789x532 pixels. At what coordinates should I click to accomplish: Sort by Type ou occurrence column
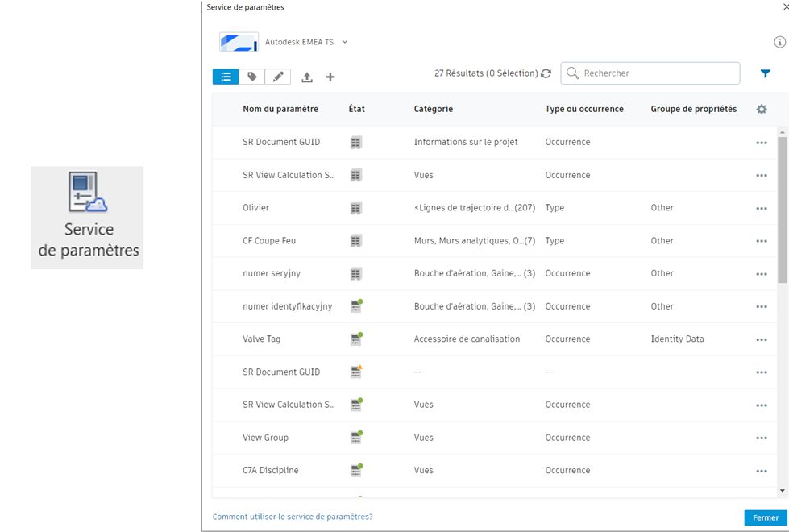tap(584, 109)
